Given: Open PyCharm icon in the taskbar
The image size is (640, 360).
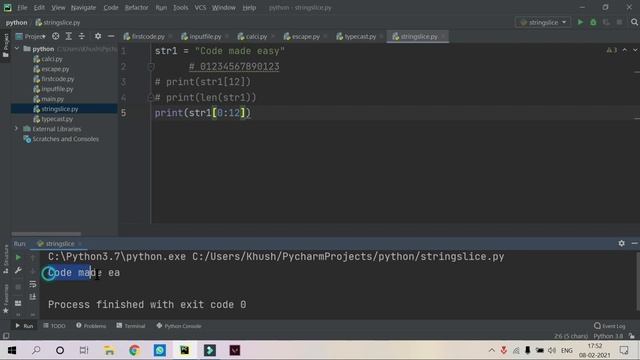Looking at the screenshot, I should [185, 350].
